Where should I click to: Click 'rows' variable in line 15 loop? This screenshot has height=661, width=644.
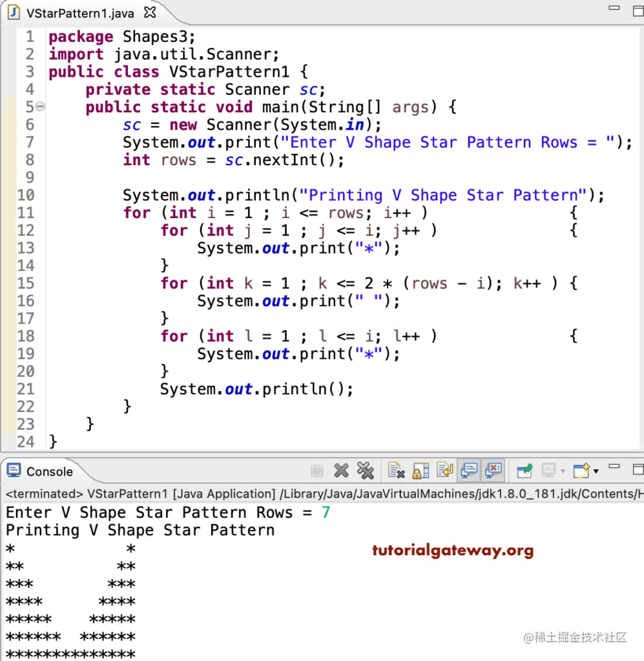click(x=430, y=283)
